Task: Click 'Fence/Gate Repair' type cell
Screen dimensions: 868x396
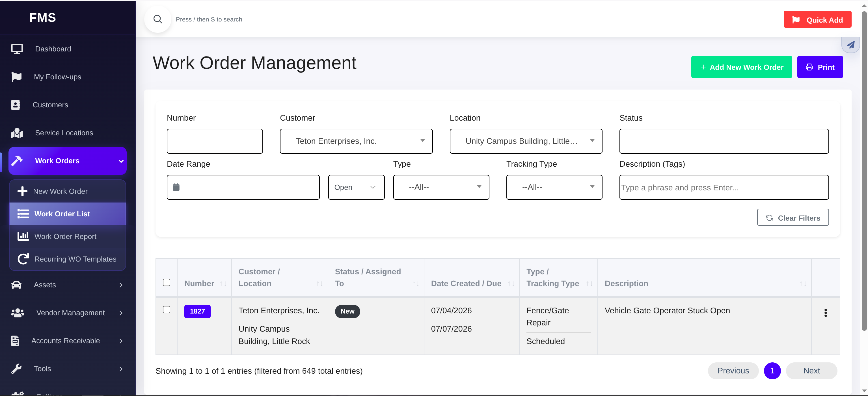Action: point(548,317)
